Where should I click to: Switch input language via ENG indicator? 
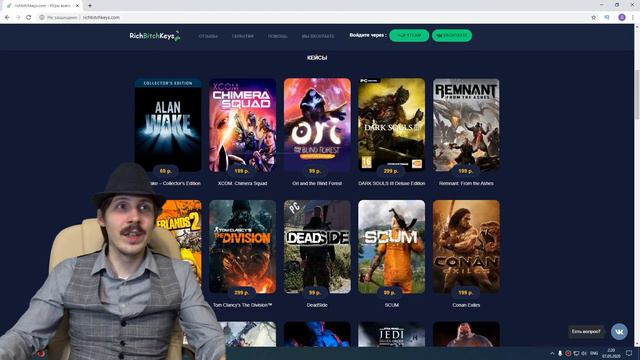click(x=594, y=353)
